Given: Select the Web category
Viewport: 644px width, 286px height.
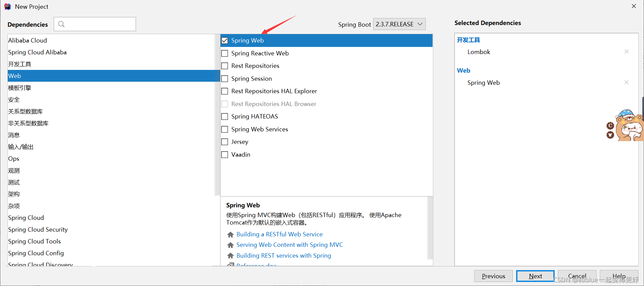Looking at the screenshot, I should pos(111,76).
